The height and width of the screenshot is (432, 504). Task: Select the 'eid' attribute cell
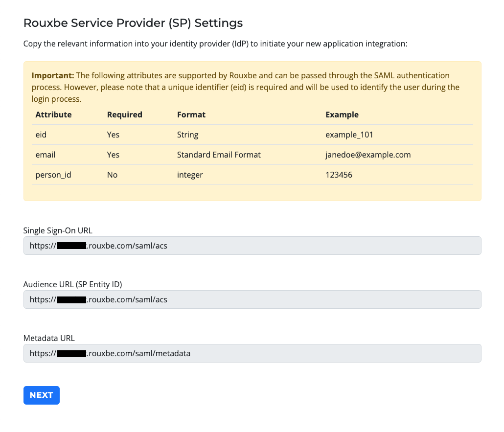41,135
